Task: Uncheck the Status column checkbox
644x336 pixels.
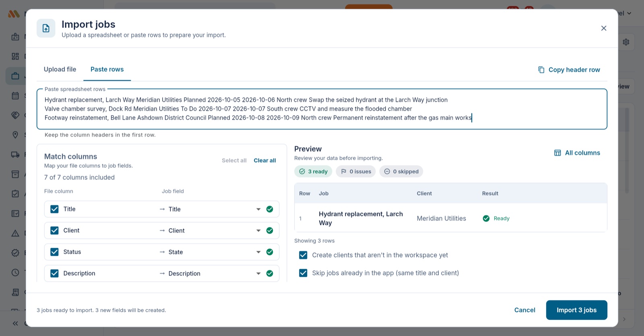Action: pyautogui.click(x=54, y=251)
